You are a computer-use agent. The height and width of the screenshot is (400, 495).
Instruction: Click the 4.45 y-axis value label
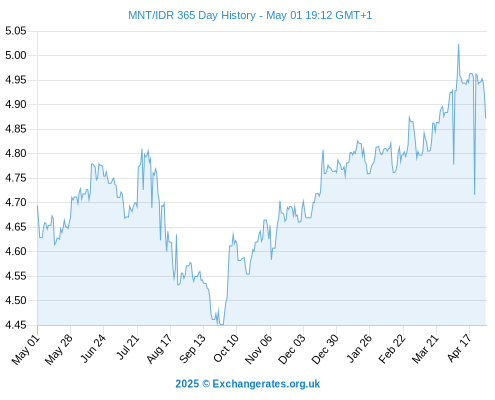pyautogui.click(x=16, y=325)
